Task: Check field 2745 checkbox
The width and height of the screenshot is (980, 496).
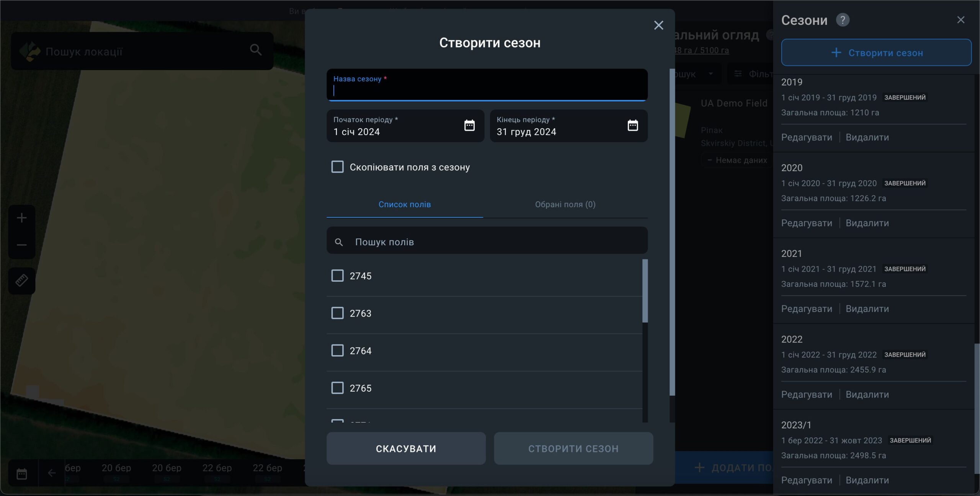Action: coord(337,276)
